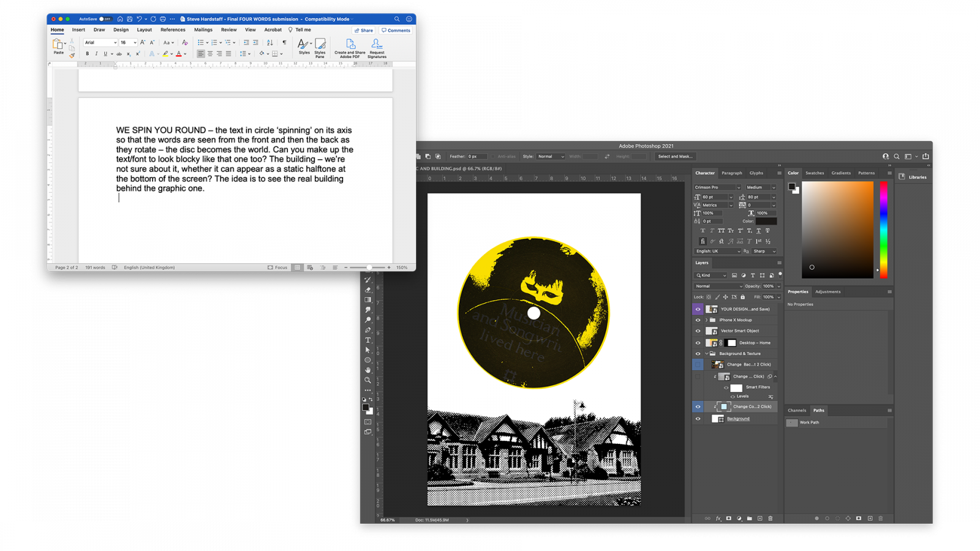980x551 pixels.
Task: Click All Caps TT in Character panel
Action: click(721, 231)
